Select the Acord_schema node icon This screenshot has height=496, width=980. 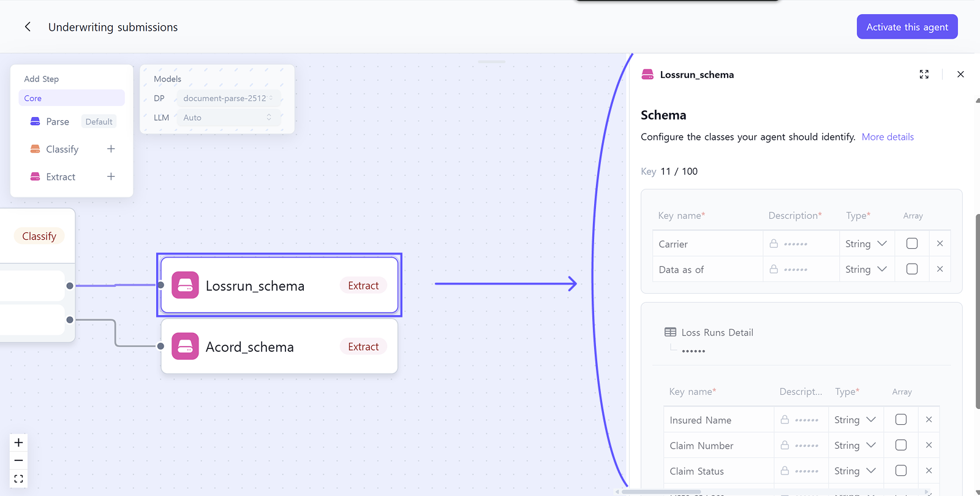pyautogui.click(x=185, y=346)
